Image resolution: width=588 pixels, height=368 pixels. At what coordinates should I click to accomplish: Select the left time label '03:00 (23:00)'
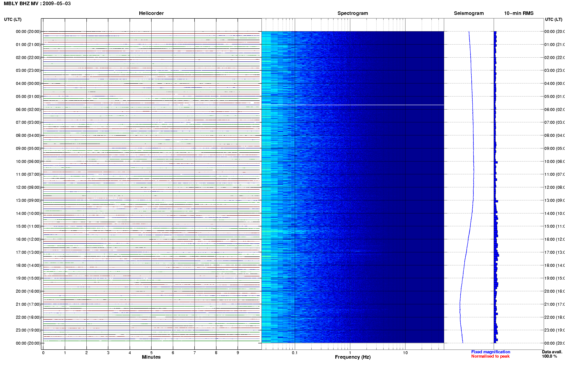pyautogui.click(x=28, y=71)
